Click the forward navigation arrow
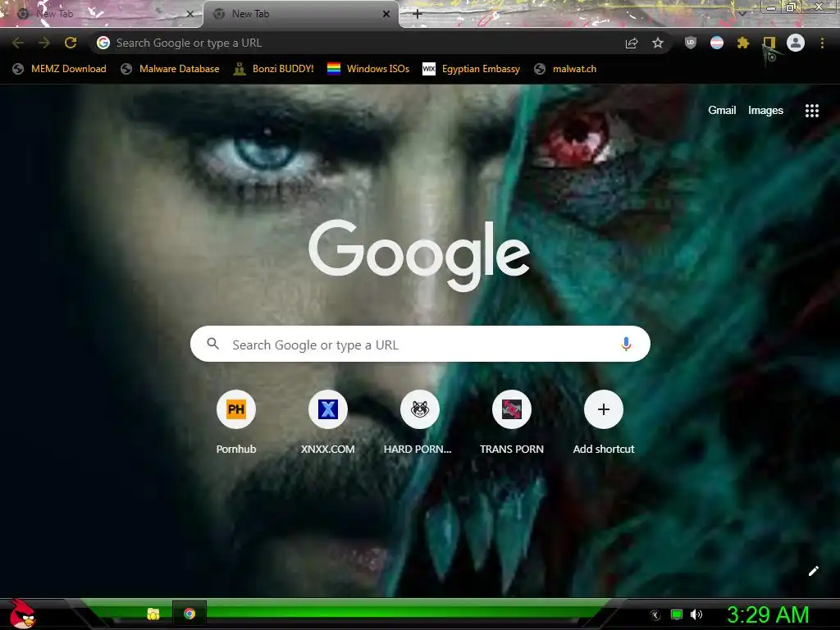 click(x=44, y=43)
